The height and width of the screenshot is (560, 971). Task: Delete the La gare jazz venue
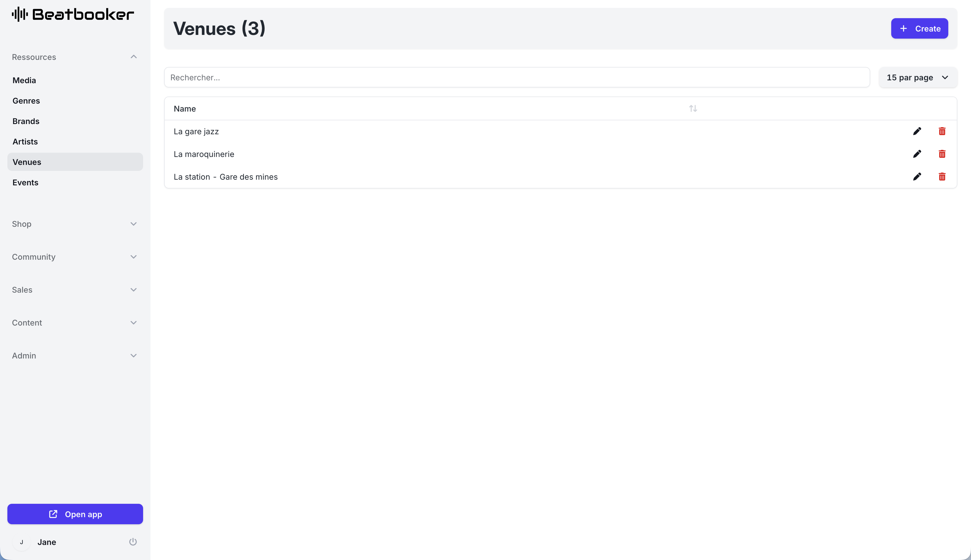tap(942, 131)
